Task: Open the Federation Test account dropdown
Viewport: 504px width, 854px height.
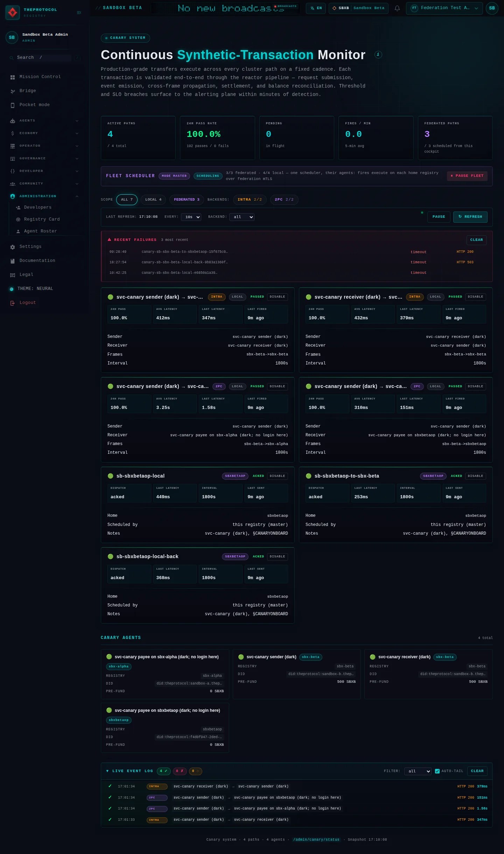Action: point(444,8)
